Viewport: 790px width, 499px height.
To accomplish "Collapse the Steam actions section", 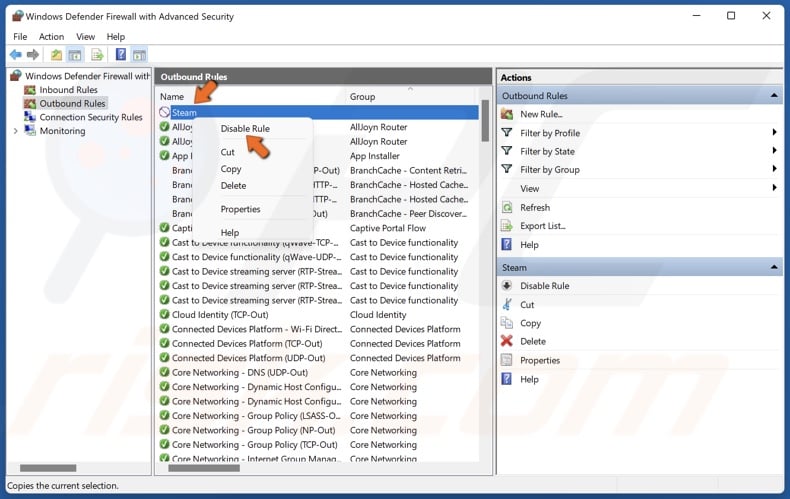I will click(774, 268).
